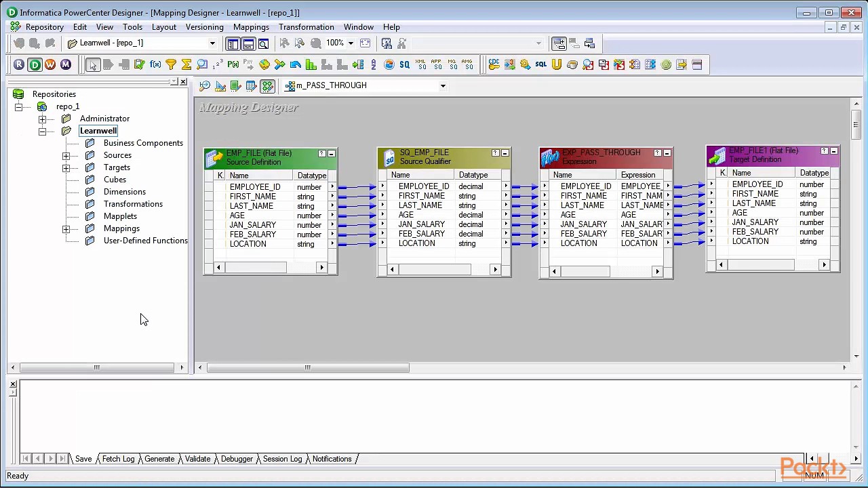The width and height of the screenshot is (868, 488).
Task: Open Target Designer tool icon
Action: coord(220,86)
